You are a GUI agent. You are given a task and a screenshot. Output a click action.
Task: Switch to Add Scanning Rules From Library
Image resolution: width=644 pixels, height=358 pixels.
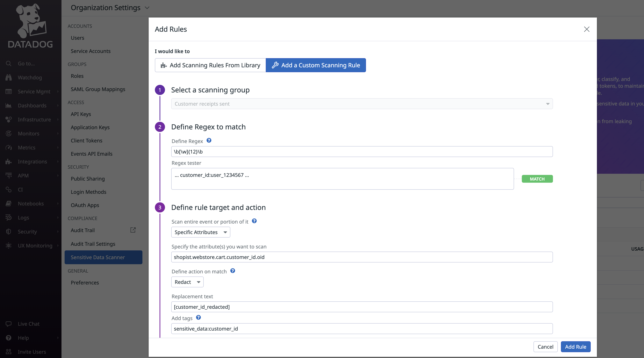coord(210,65)
